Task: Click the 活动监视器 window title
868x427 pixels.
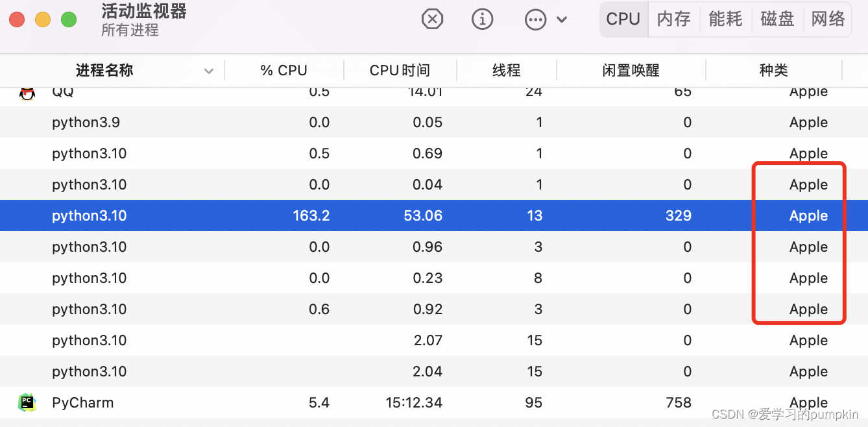Action: click(144, 11)
